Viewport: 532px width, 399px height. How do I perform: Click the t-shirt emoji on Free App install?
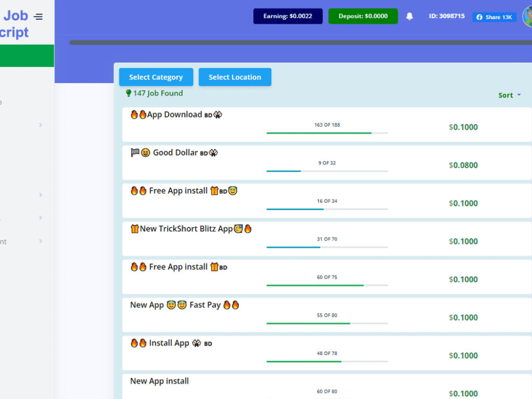[x=215, y=190]
